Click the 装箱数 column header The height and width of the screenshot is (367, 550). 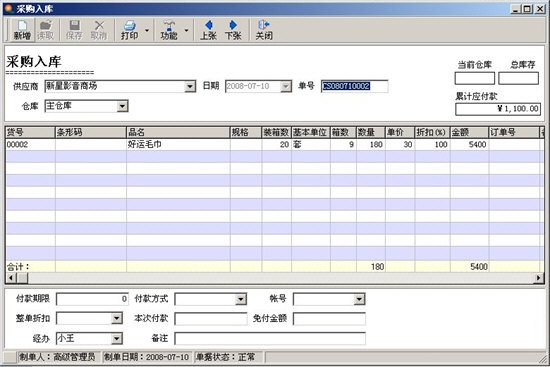click(276, 132)
